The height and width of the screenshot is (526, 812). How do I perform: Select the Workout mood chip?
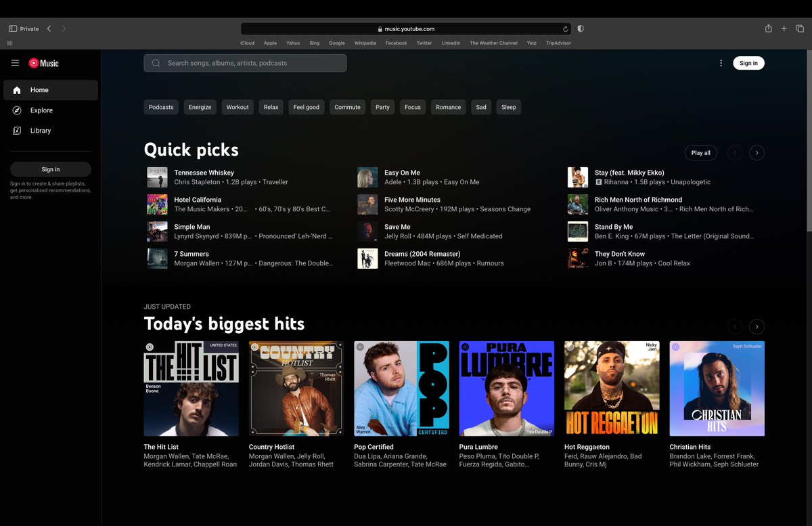238,107
